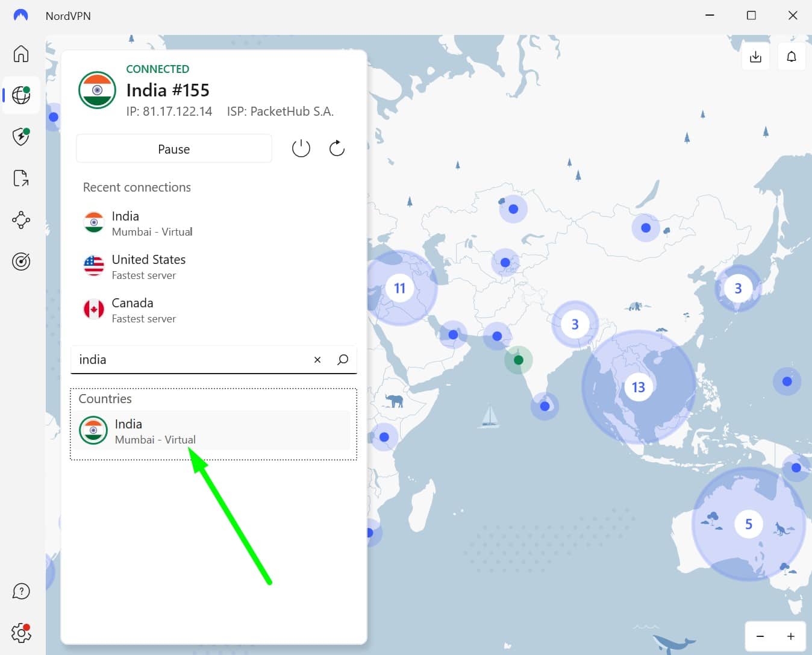
Task: Open the Meshnet sidebar icon
Action: click(21, 220)
